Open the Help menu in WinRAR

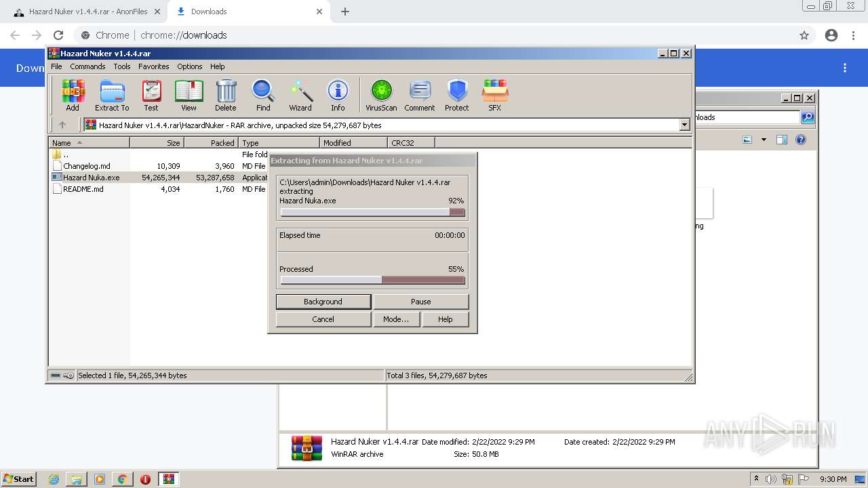click(217, 66)
